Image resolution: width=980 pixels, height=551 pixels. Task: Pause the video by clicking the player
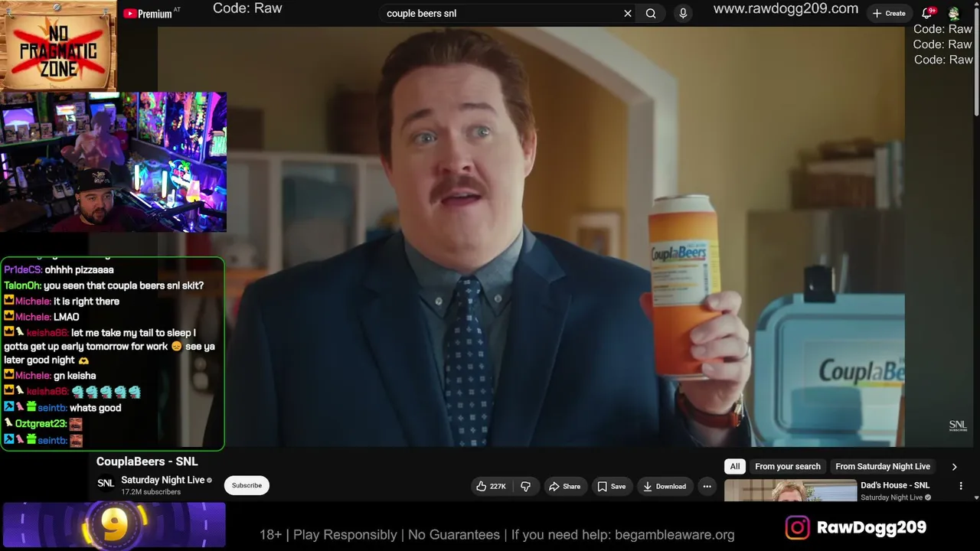click(x=531, y=236)
